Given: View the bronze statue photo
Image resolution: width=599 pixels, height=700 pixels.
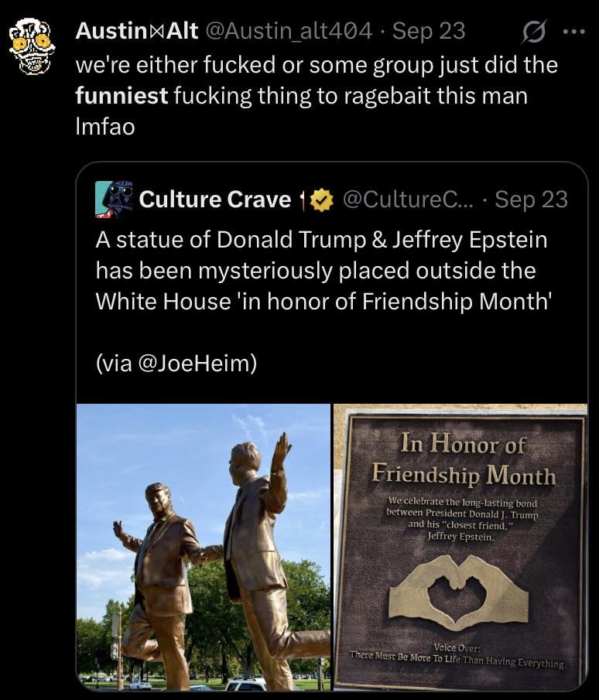Looking at the screenshot, I should [x=204, y=548].
